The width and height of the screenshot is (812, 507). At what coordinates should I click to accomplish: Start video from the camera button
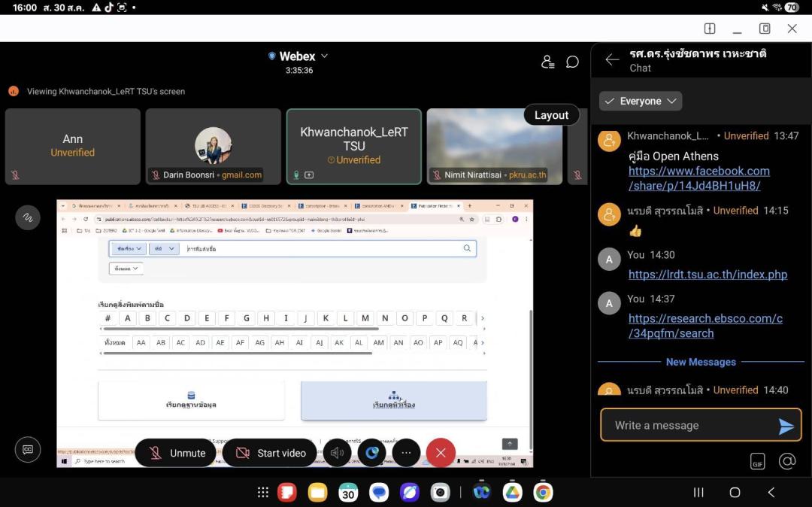[271, 453]
